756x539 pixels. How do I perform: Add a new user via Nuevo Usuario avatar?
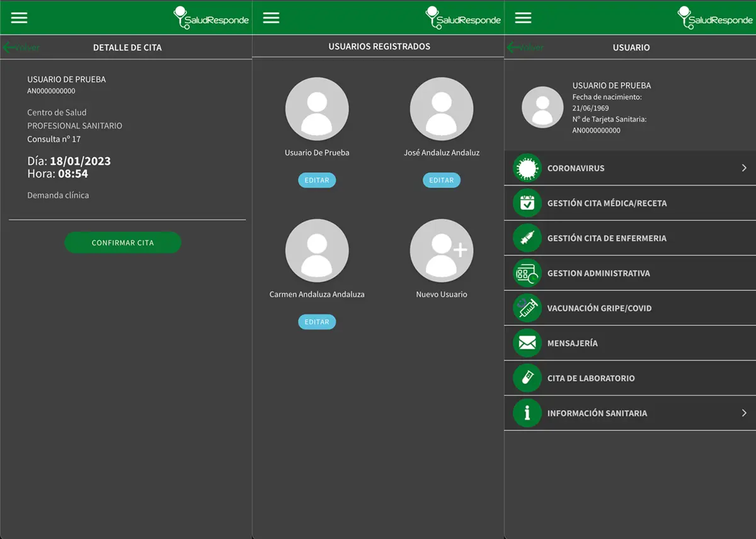[x=442, y=251]
